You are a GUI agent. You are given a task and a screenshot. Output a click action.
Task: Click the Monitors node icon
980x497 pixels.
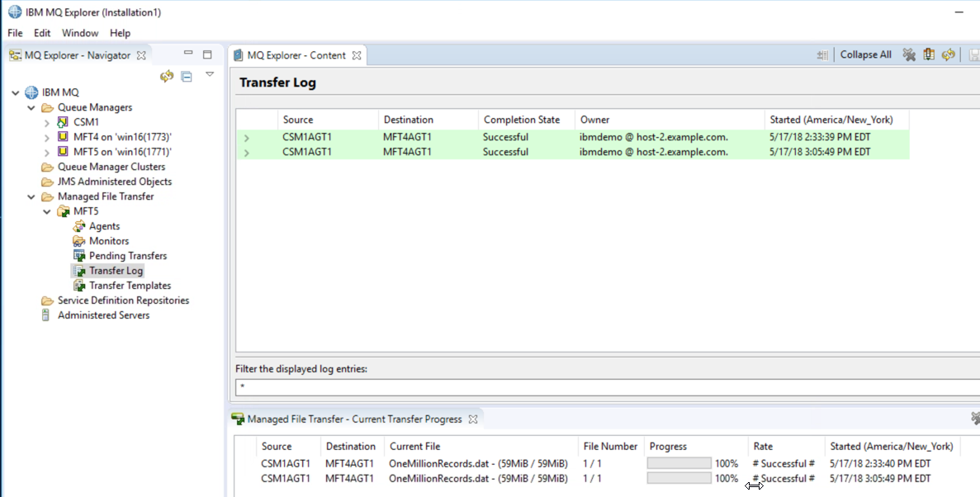point(78,241)
